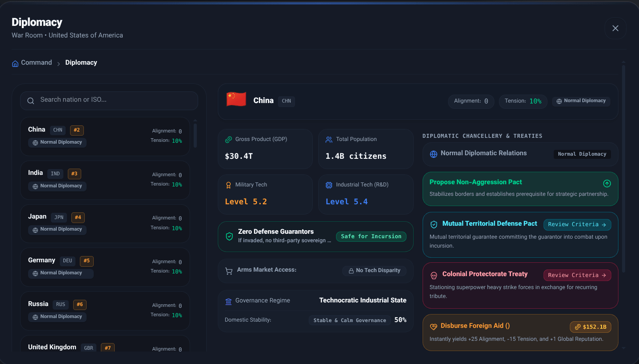
Task: Click the globe icon in header Normal Diplomacy badge
Action: tap(559, 101)
